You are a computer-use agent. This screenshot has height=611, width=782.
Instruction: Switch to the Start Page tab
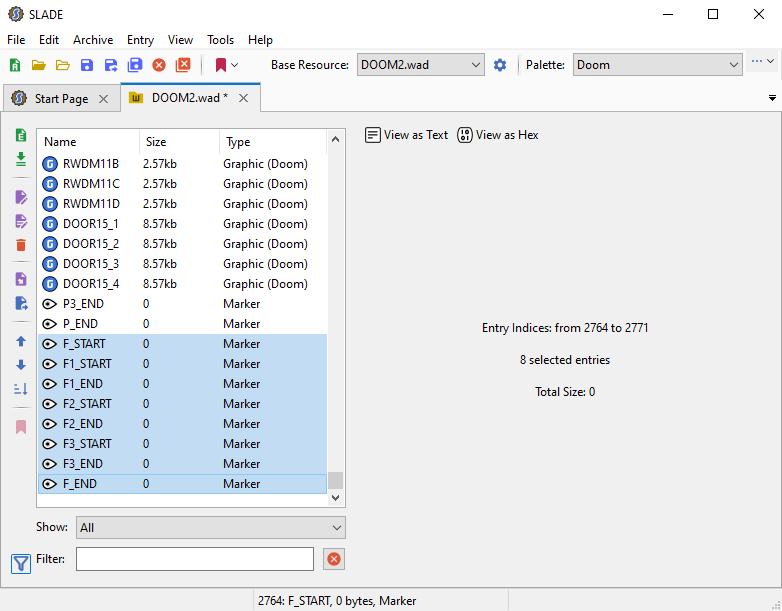(x=60, y=99)
